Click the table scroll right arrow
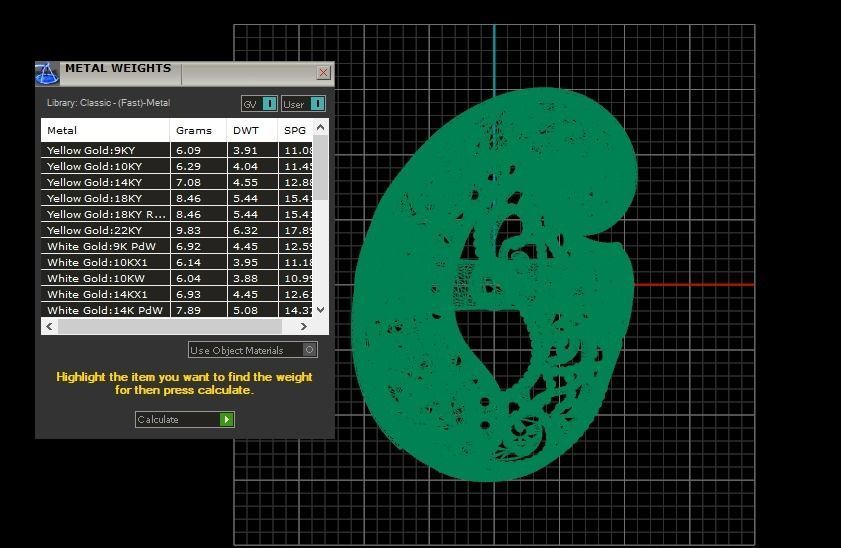 (x=304, y=326)
